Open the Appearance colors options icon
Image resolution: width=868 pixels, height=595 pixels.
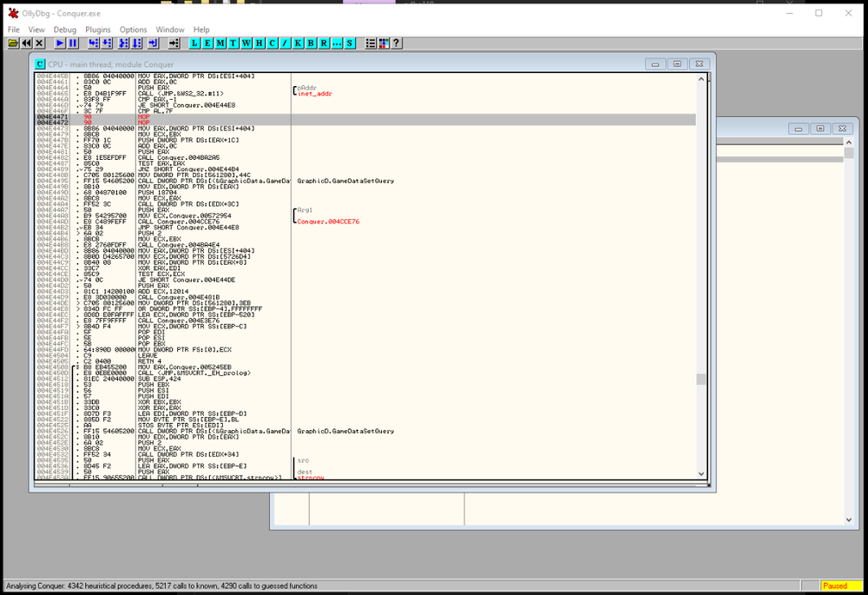384,43
